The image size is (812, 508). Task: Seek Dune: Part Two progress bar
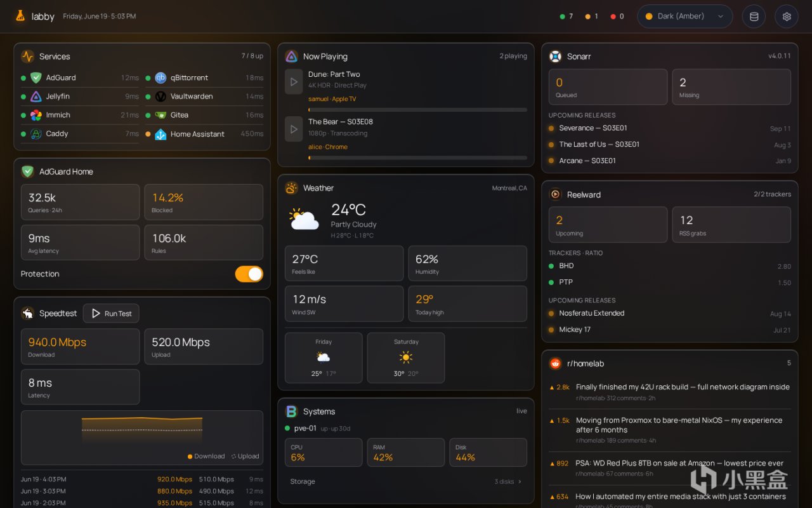click(417, 110)
